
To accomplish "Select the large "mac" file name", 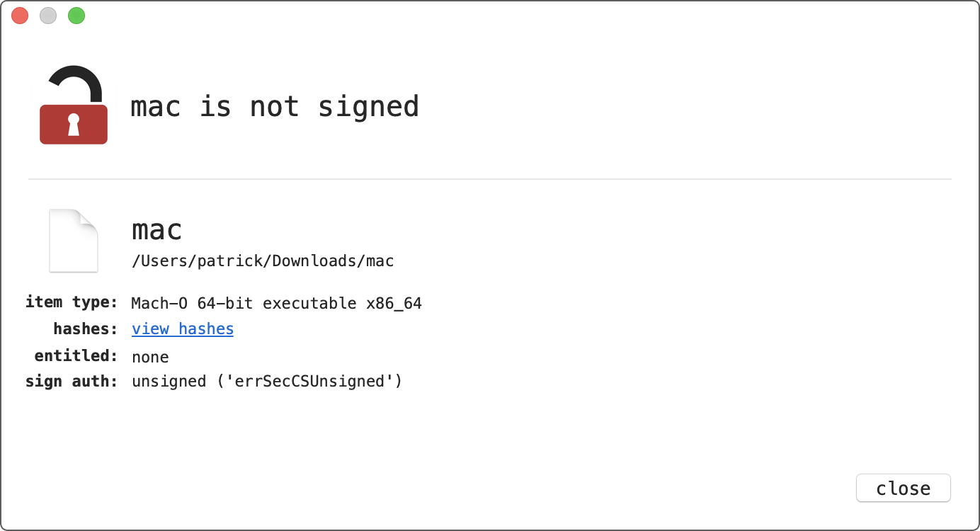I will coord(157,230).
